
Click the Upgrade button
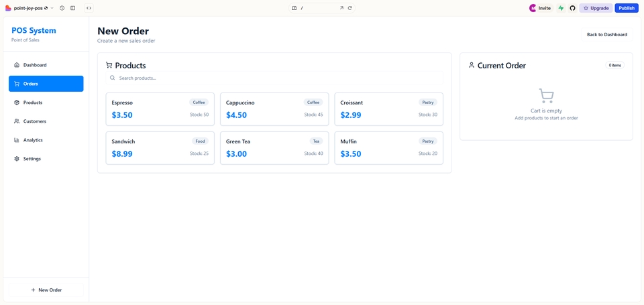pyautogui.click(x=596, y=8)
